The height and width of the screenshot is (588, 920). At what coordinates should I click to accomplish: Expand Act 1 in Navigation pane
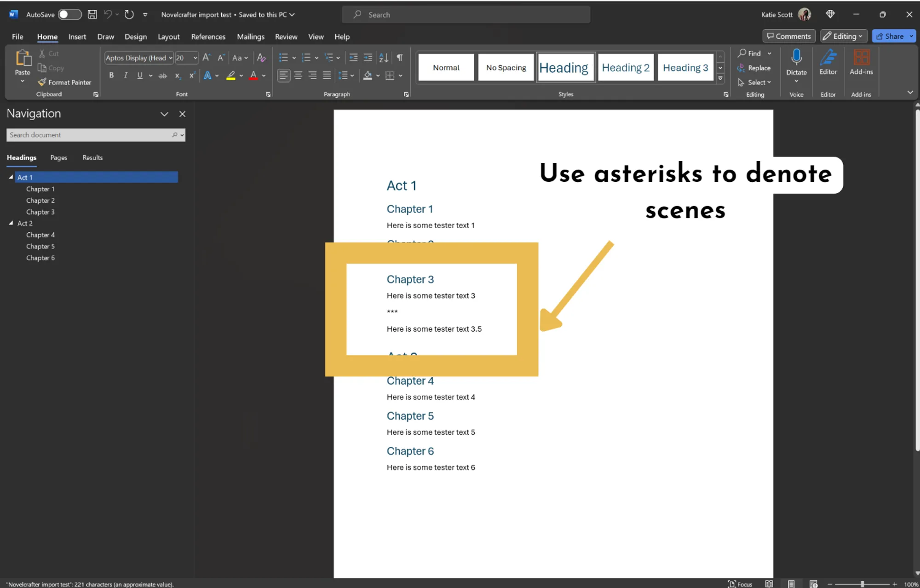[x=11, y=176]
